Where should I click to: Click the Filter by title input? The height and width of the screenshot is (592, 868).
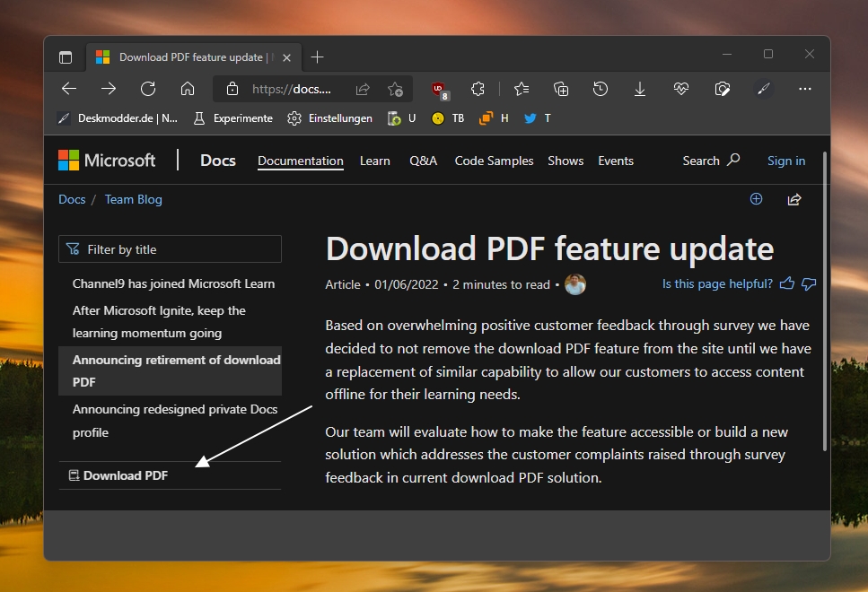click(x=170, y=249)
